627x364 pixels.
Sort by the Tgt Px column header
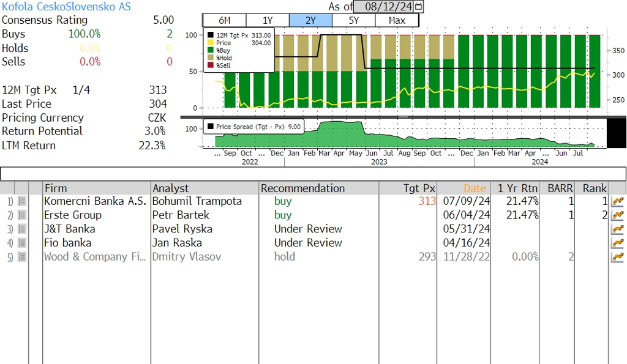(408, 188)
